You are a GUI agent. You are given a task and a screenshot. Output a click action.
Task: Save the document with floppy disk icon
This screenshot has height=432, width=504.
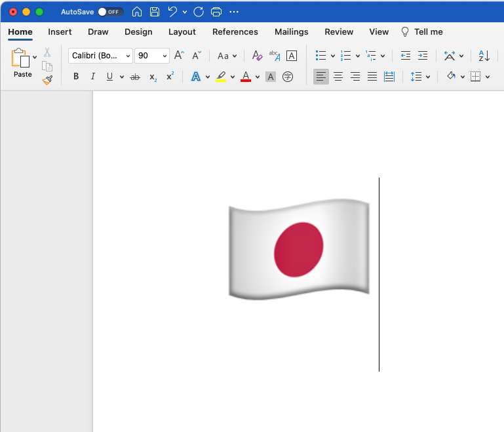coord(155,12)
